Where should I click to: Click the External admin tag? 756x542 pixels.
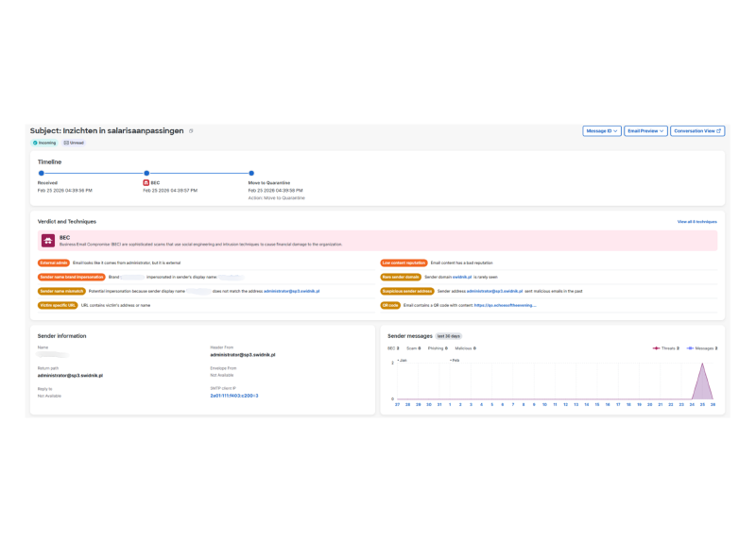point(54,263)
